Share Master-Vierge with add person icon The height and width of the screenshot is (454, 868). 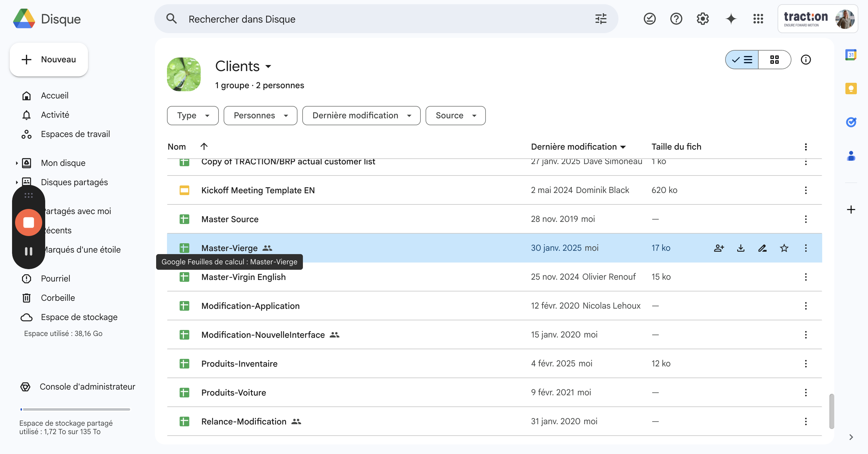(719, 248)
